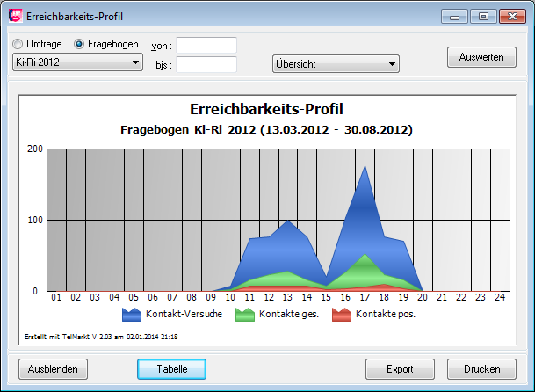This screenshot has height=392, width=535.
Task: Maximize the Erreichbarkeits-Profil window
Action: click(481, 16)
